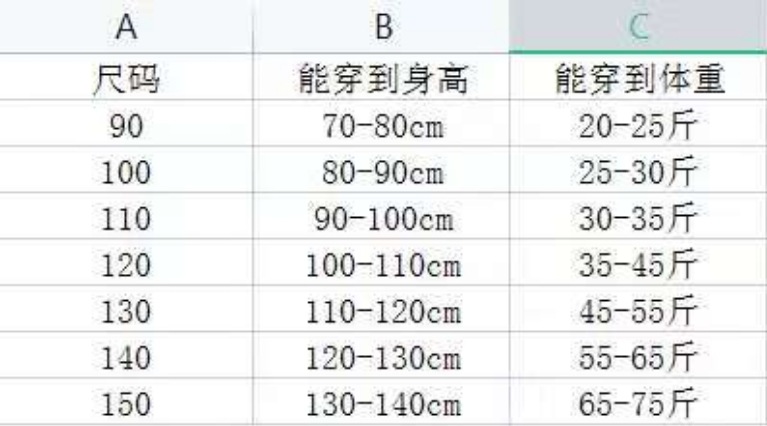Select the size 110 cell
This screenshot has height=426, width=767.
pos(127,220)
